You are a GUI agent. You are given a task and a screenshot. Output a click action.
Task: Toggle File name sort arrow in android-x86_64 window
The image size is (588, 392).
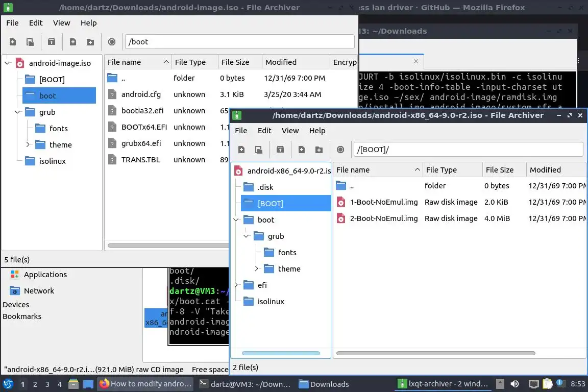417,170
